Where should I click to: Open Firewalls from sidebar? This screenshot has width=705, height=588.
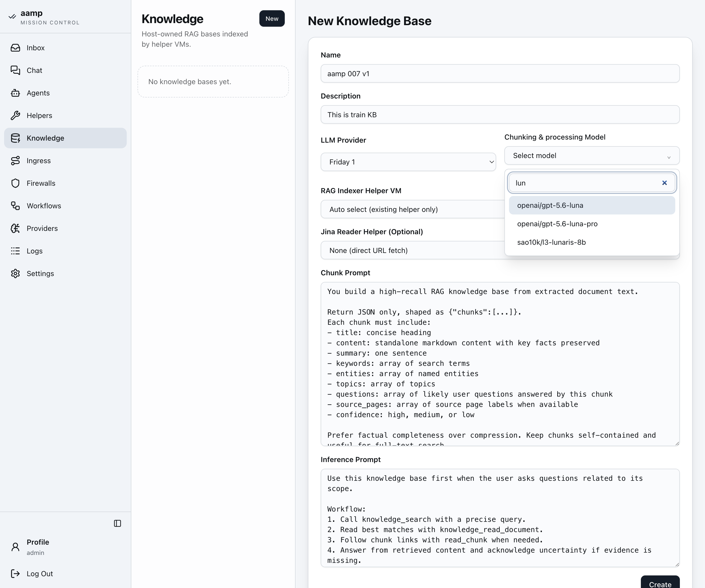pyautogui.click(x=65, y=183)
